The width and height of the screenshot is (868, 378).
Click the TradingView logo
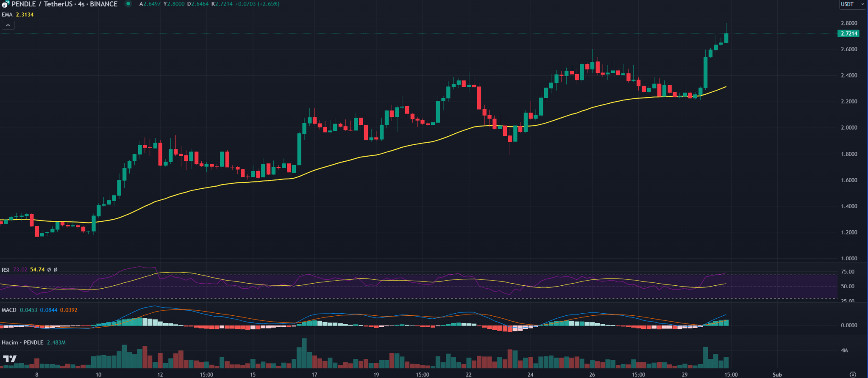(10, 359)
